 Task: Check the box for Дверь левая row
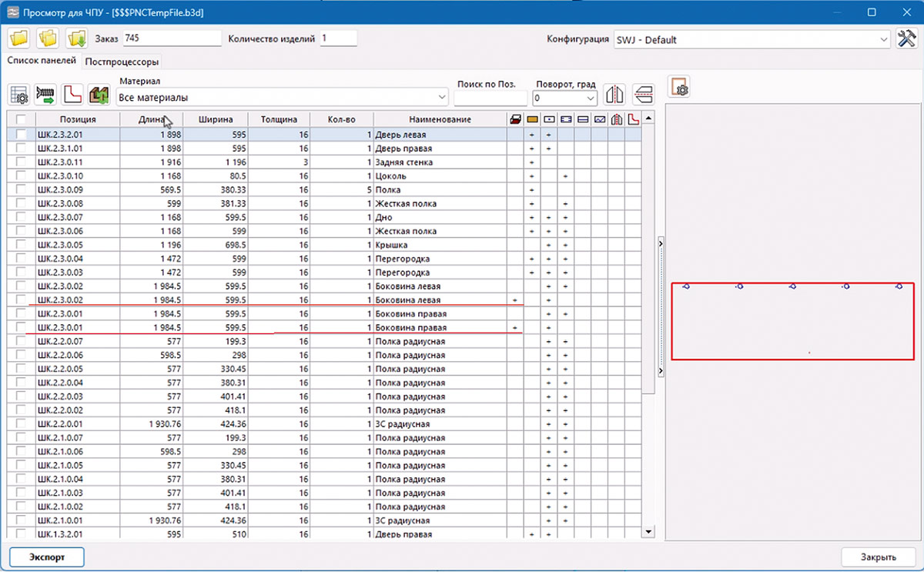pyautogui.click(x=21, y=134)
